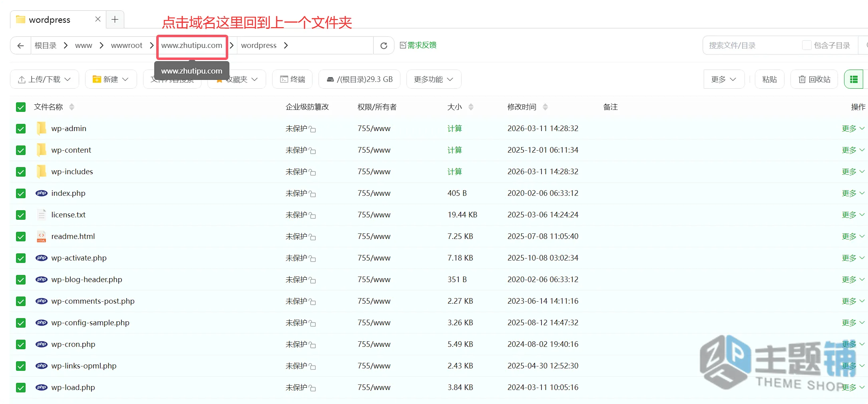Calculate size of the wp-content folder
Image resolution: width=868 pixels, height=404 pixels.
pyautogui.click(x=454, y=150)
